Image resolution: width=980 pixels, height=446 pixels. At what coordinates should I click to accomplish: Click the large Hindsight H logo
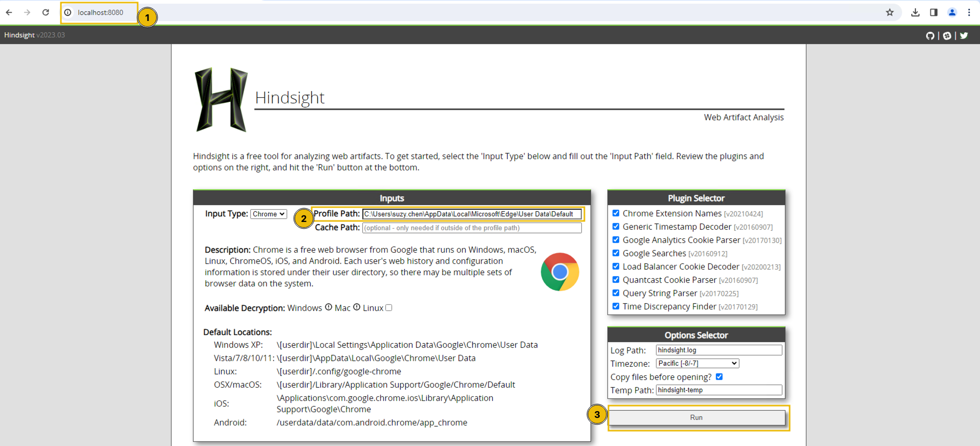pyautogui.click(x=221, y=100)
